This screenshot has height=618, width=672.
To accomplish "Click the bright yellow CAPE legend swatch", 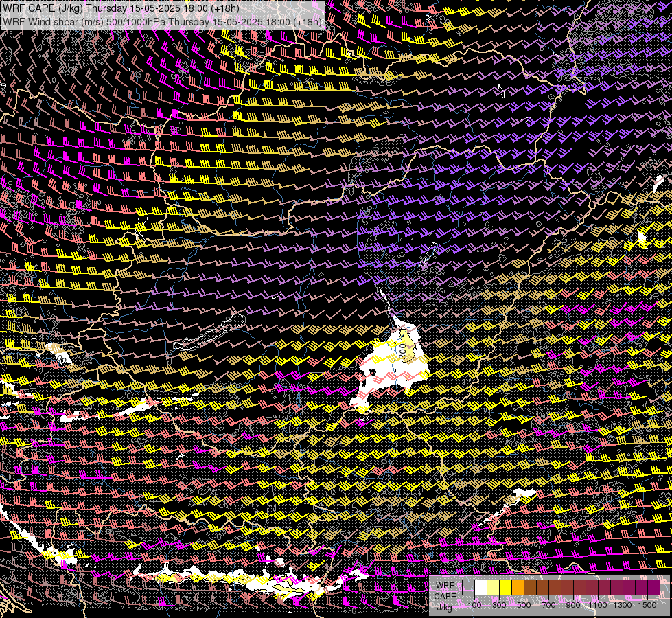I will coord(506,587).
